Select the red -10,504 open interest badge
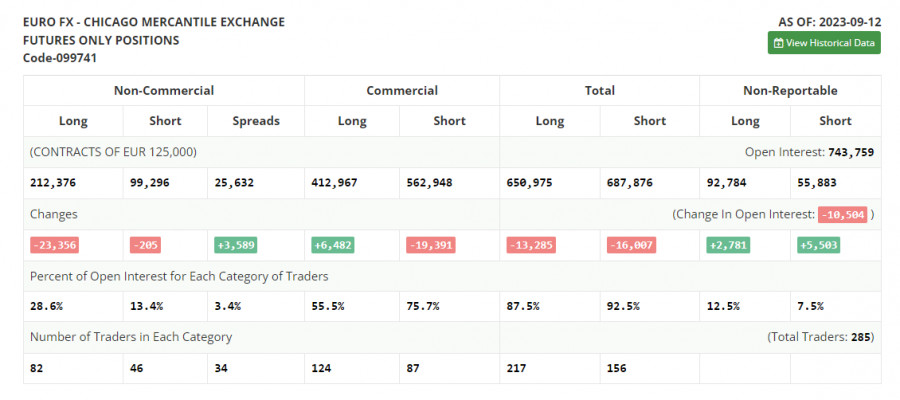Viewport: 900px width, 400px height. pyautogui.click(x=842, y=214)
